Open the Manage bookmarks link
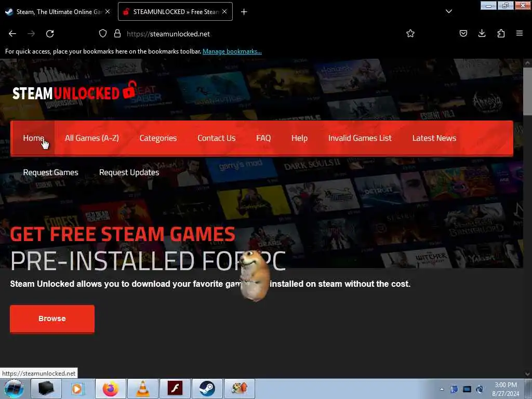 click(232, 51)
